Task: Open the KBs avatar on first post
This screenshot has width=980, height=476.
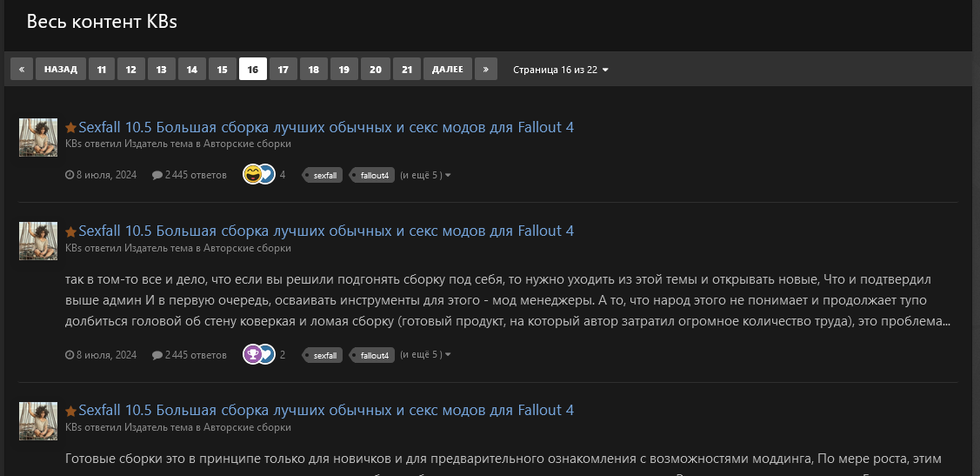Action: coord(38,137)
